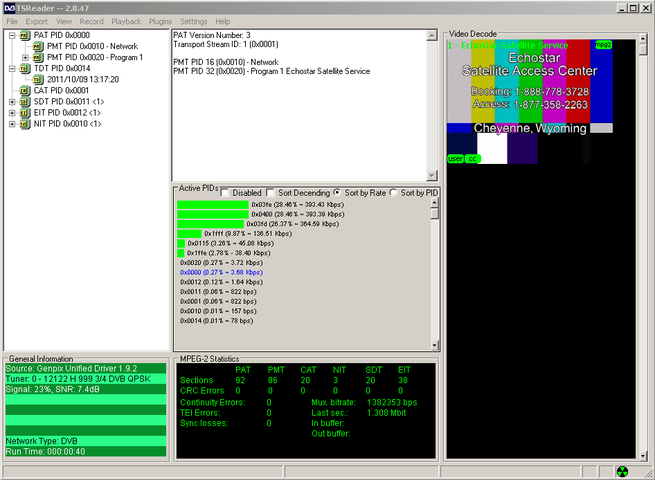Viewport: 655px width, 480px height.
Task: Collapse the PAT PID 0x0000 tree node
Action: click(12, 36)
